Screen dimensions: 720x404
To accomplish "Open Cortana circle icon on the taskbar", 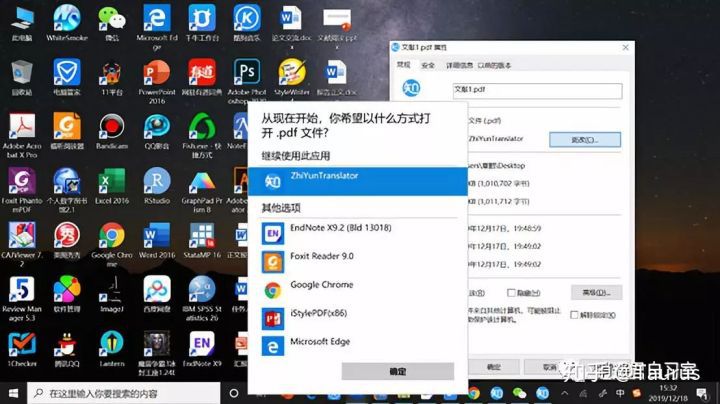I will 234,393.
